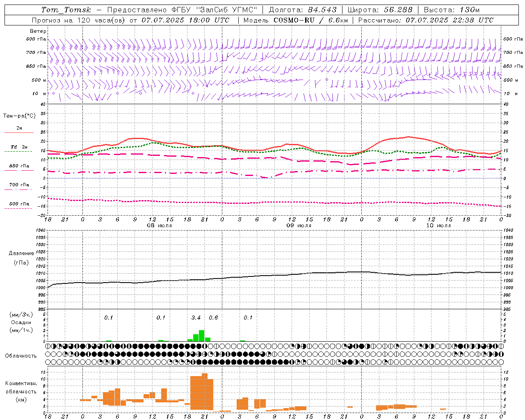525x420 pixels.
Task: Click the "(км)" unit label
Action: tap(21, 399)
